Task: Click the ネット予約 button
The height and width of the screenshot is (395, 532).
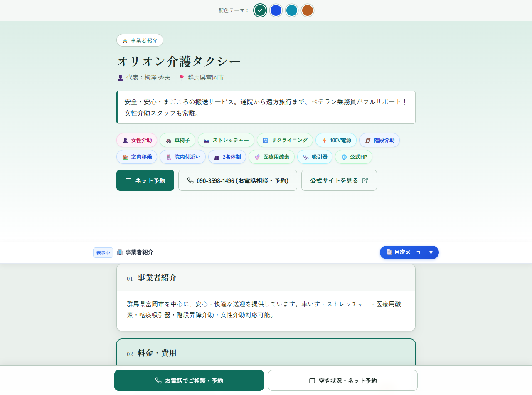Action: coord(145,180)
